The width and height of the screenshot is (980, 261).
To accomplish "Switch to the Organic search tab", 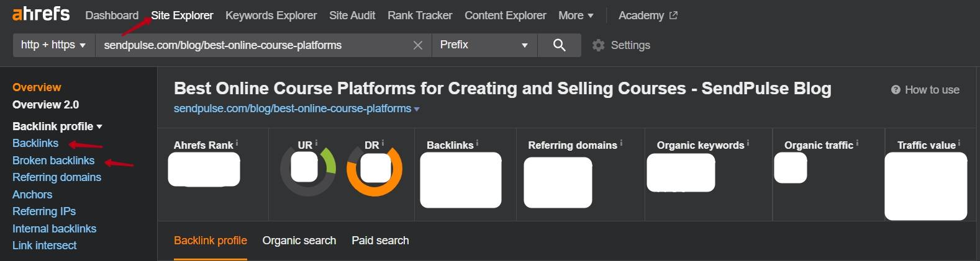I will click(299, 241).
